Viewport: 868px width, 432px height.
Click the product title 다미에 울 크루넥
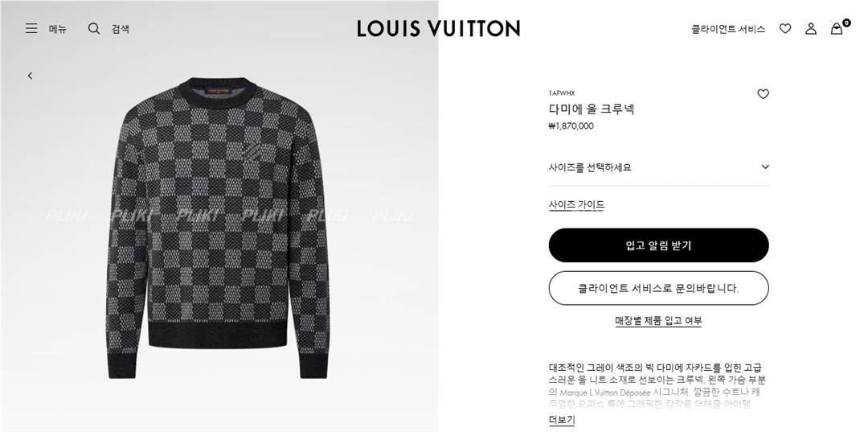[x=592, y=109]
